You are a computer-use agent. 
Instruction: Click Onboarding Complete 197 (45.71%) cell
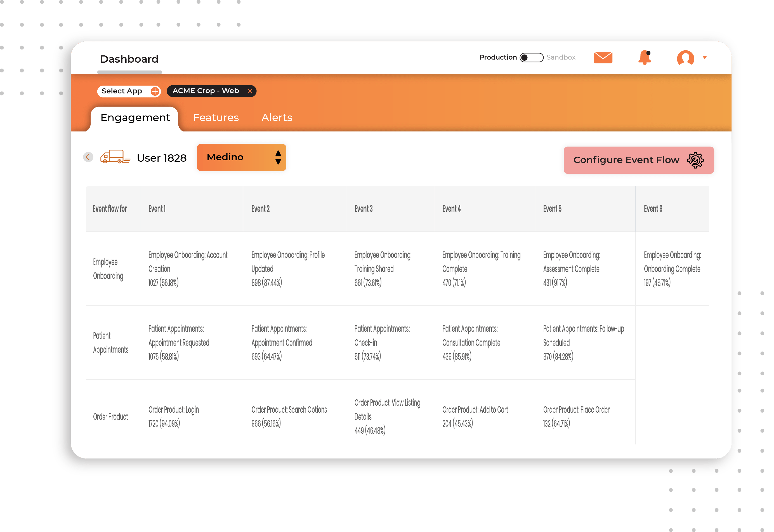coord(672,269)
